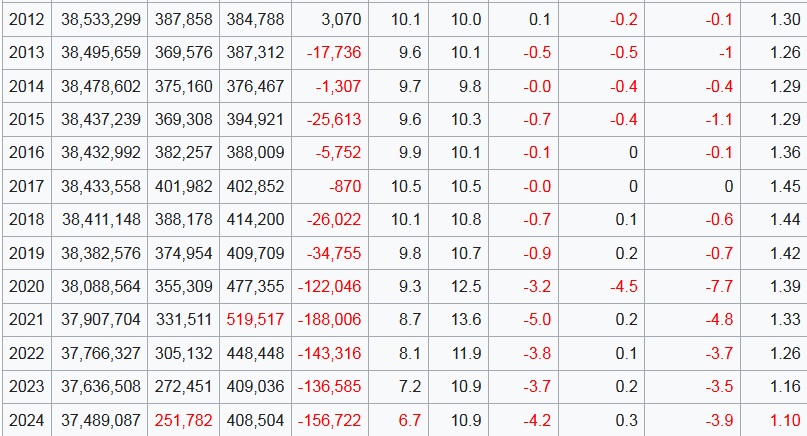Click the red births value 251,782
The width and height of the screenshot is (807, 436).
184,420
